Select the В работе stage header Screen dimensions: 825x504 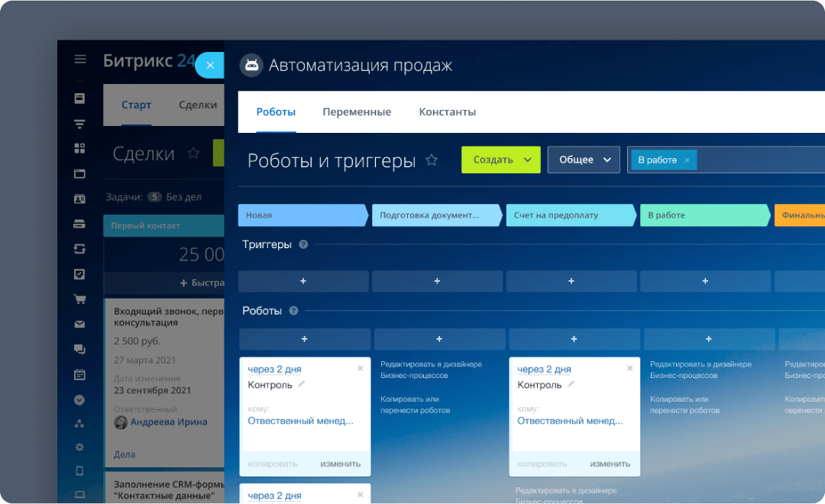click(706, 215)
